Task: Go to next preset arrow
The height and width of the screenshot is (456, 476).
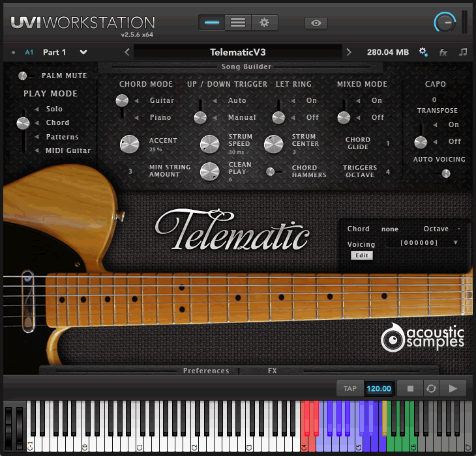Action: point(349,52)
